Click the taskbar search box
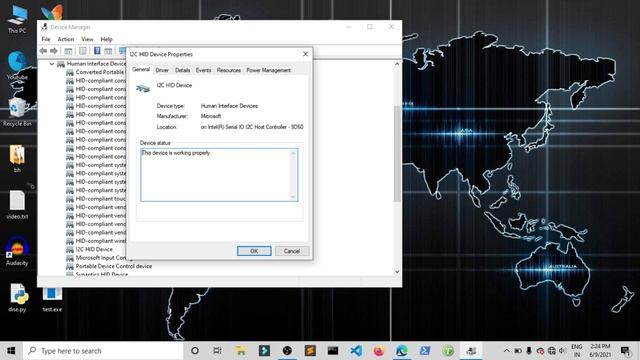Viewport: 640px width, 360px height. pyautogui.click(x=103, y=351)
